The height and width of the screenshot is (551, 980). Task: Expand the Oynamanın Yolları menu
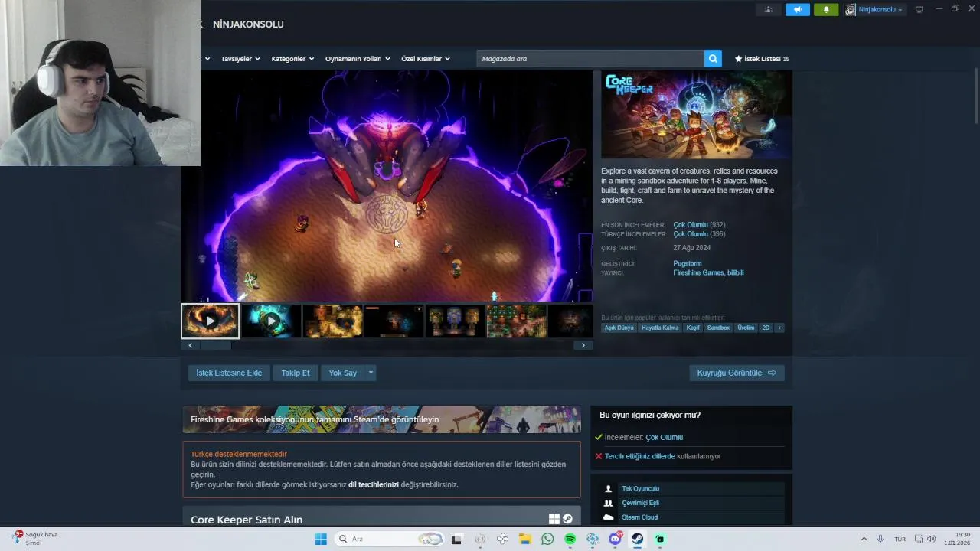358,59
